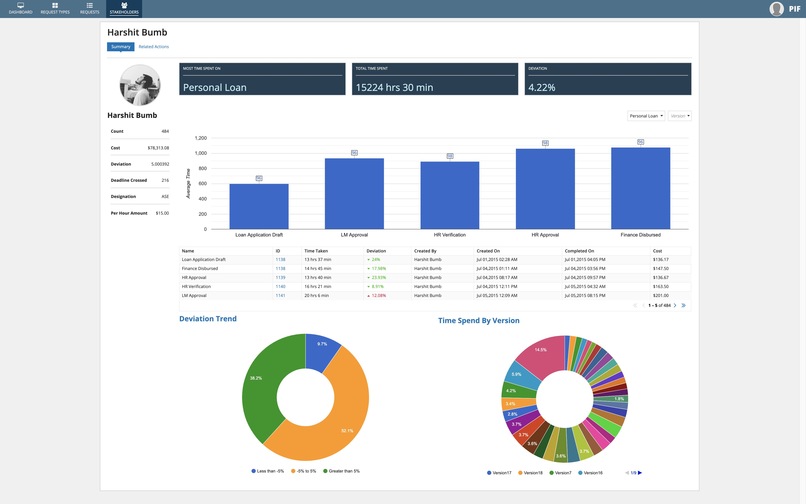The image size is (806, 504).
Task: Click the '$201.00' cost cell
Action: [x=661, y=296]
